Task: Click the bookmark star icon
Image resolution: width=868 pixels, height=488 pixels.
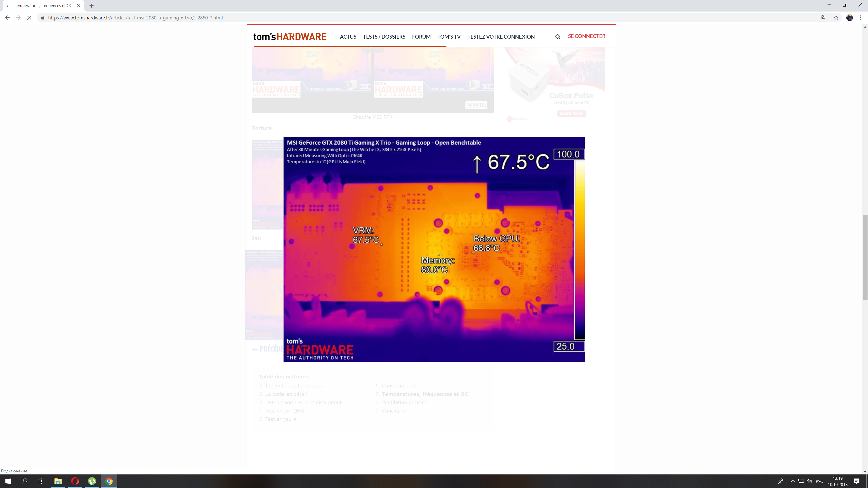Action: [836, 18]
